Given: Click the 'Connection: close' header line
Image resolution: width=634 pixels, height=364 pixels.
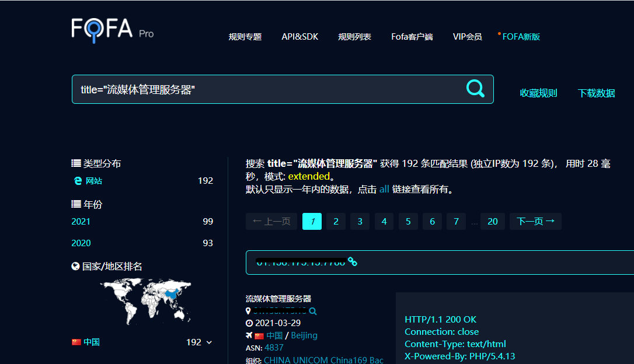Looking at the screenshot, I should [441, 332].
